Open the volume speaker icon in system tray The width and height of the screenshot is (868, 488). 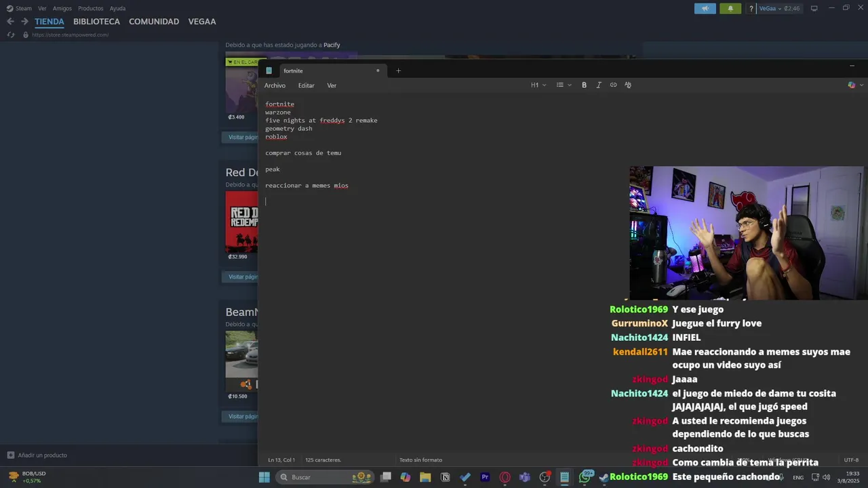click(x=826, y=477)
